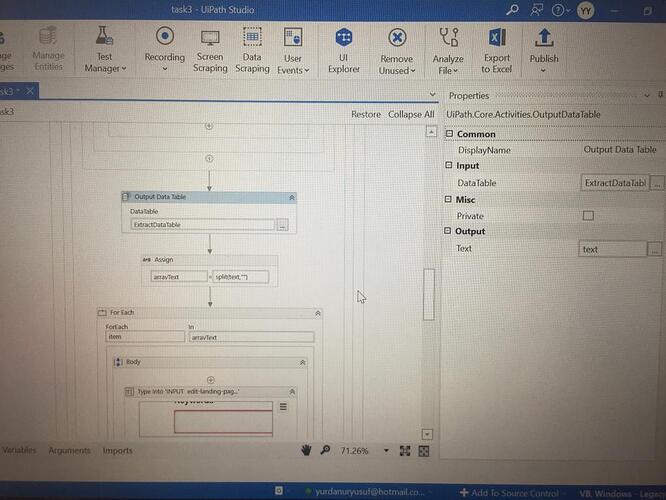
Task: Open User Events menu
Action: click(x=293, y=51)
